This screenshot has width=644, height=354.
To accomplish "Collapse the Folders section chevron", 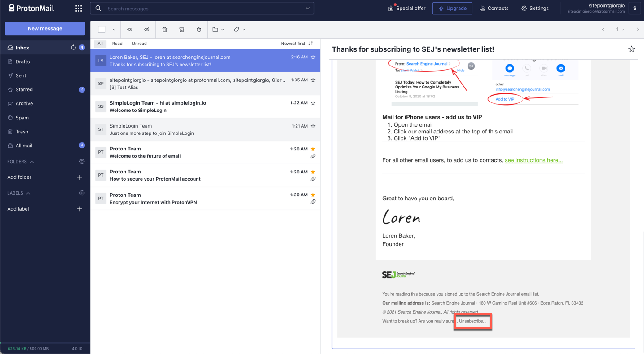I will pos(32,162).
